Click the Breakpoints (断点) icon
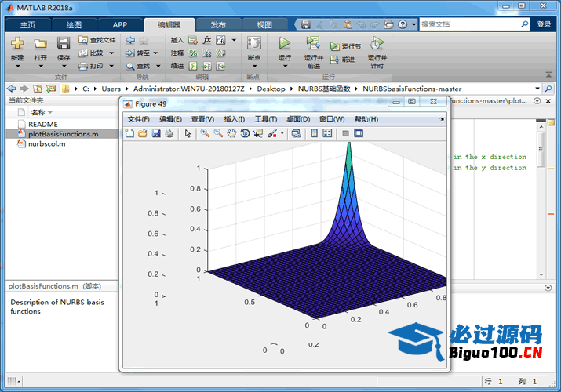561x392 pixels. click(253, 44)
